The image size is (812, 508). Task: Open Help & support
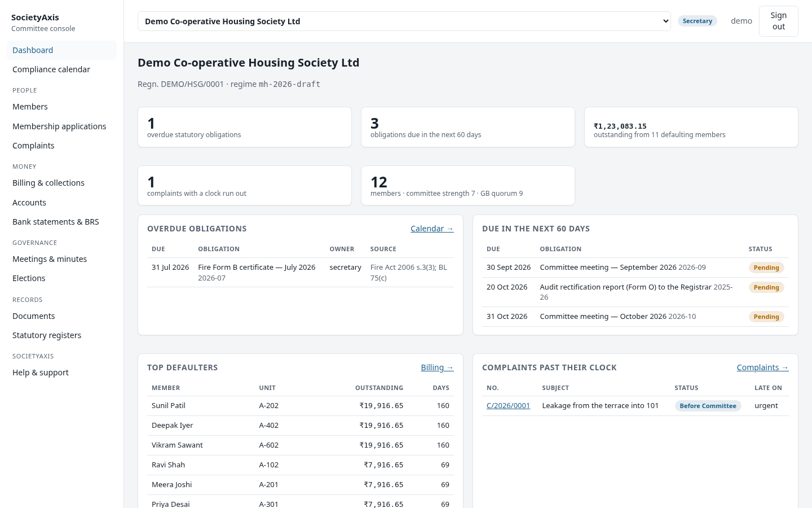tap(61, 373)
